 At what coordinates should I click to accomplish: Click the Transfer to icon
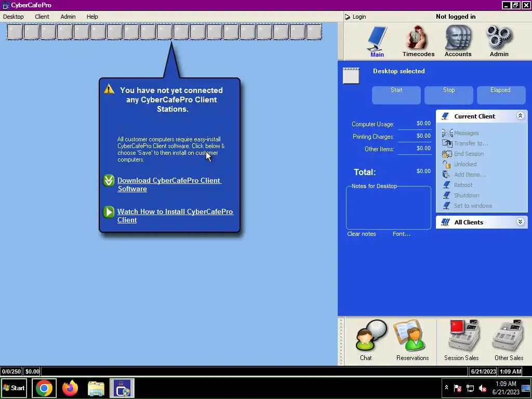447,143
